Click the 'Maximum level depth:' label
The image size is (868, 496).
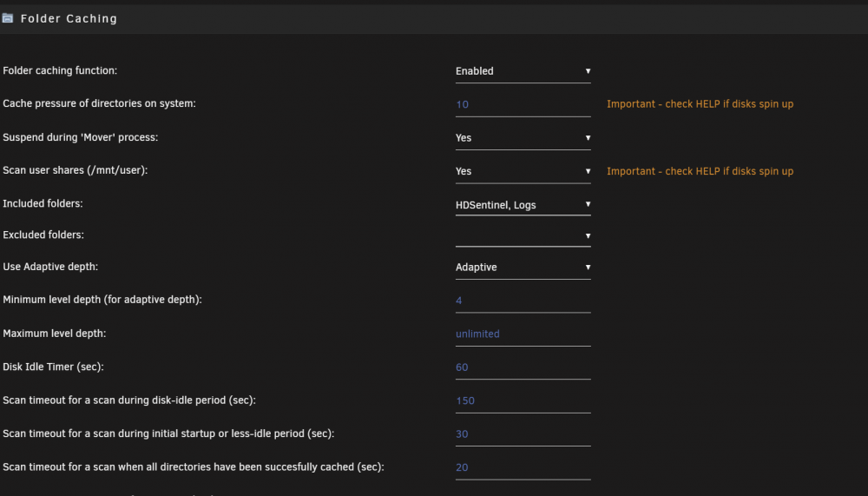coord(54,334)
